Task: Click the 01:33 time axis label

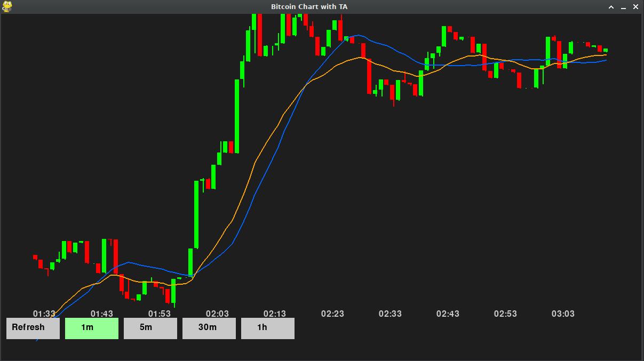Action: [44, 314]
